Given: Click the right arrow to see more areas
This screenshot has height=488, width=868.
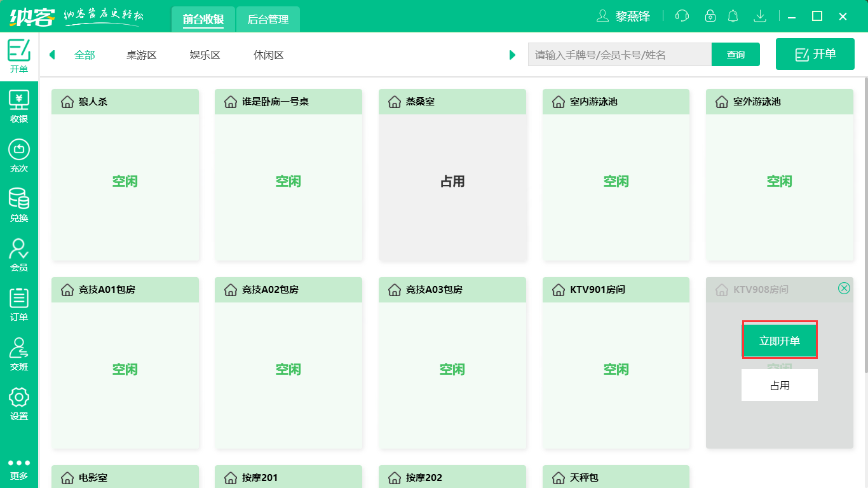Looking at the screenshot, I should coord(513,55).
